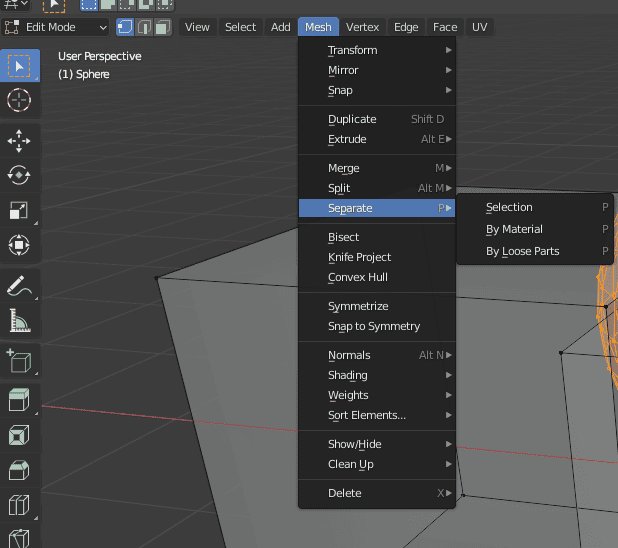Expand the Snap submenu
The image size is (618, 548).
[x=377, y=90]
